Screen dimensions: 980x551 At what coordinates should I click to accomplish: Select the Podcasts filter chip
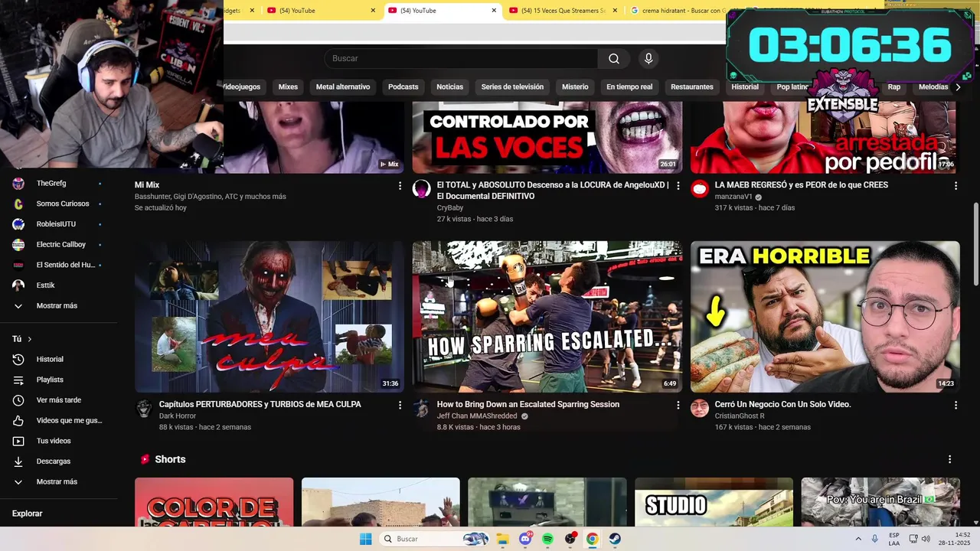click(403, 87)
